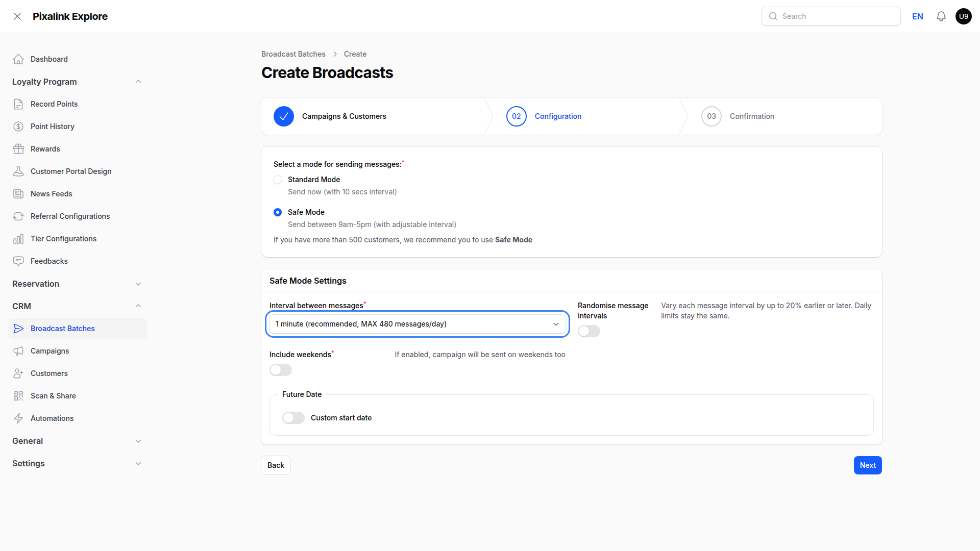Select the Standard Mode radio button
Screen dimensions: 980x551
tap(278, 180)
